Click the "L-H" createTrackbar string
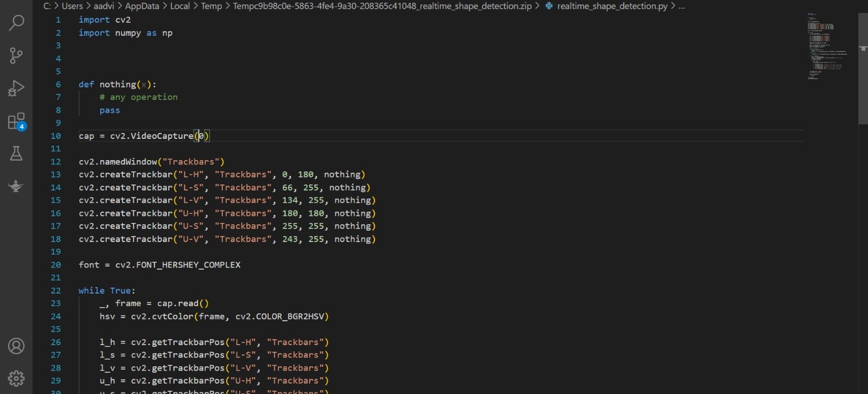 pos(191,174)
